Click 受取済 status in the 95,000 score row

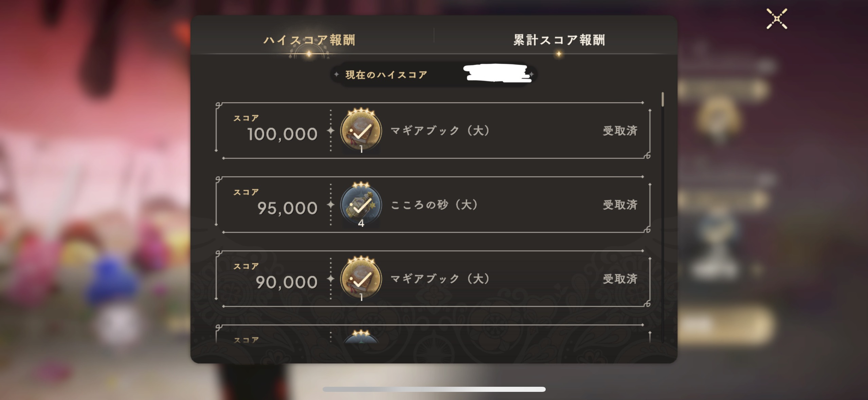(620, 205)
